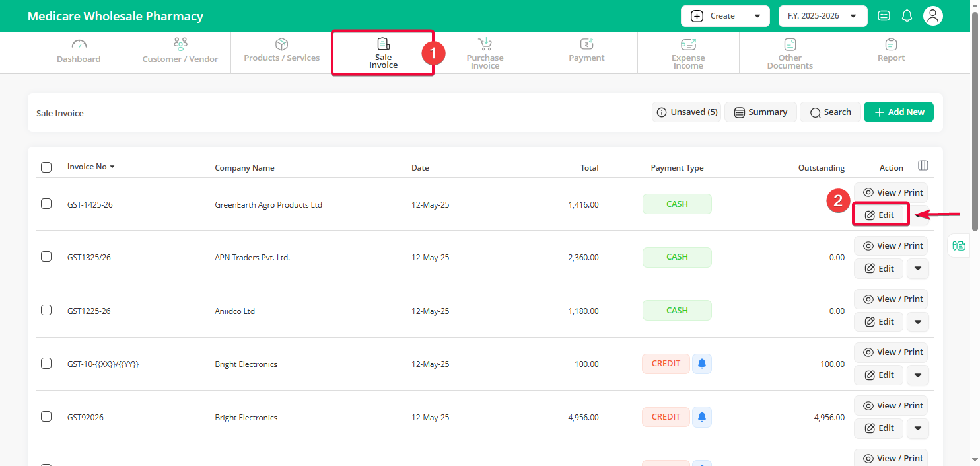Tick the select-all invoices checkbox
Screen dimensions: 980x466
(x=46, y=167)
